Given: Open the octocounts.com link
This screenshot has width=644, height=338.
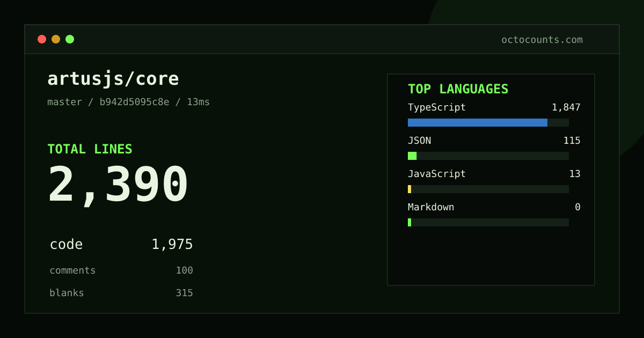Looking at the screenshot, I should point(542,40).
